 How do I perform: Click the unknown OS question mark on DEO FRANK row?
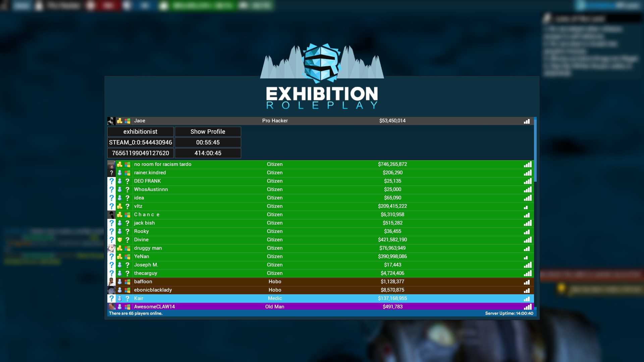pos(127,181)
